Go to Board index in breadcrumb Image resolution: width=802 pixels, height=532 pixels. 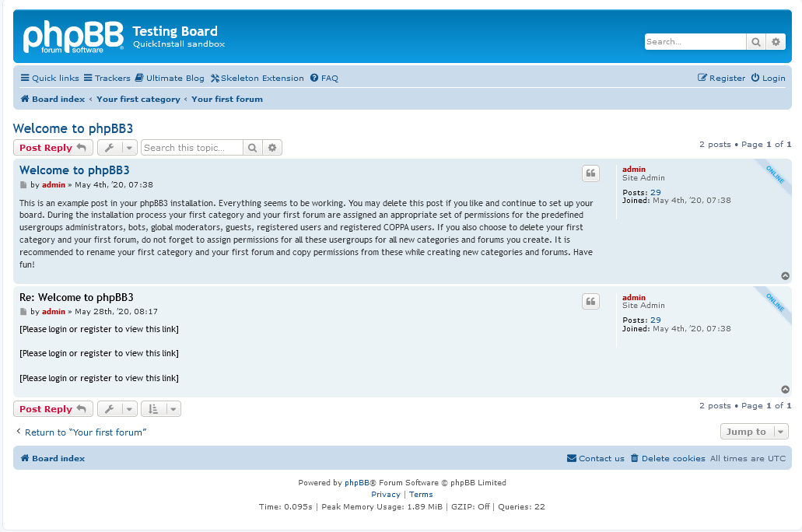pos(53,100)
